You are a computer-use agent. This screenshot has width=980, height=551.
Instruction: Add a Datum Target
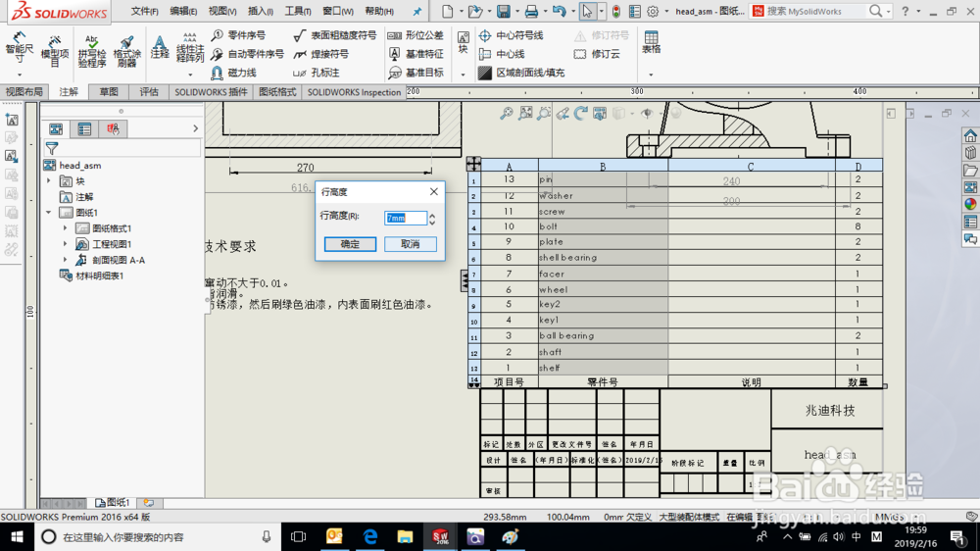[416, 74]
